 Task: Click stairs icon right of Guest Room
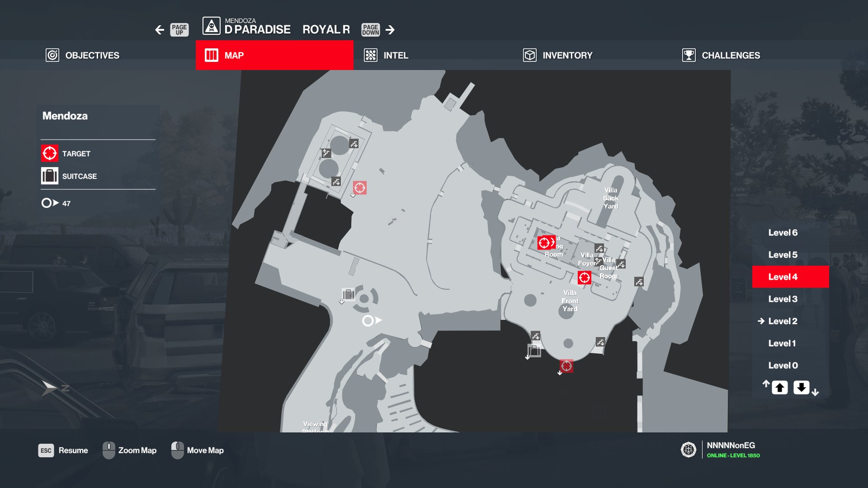pos(621,264)
